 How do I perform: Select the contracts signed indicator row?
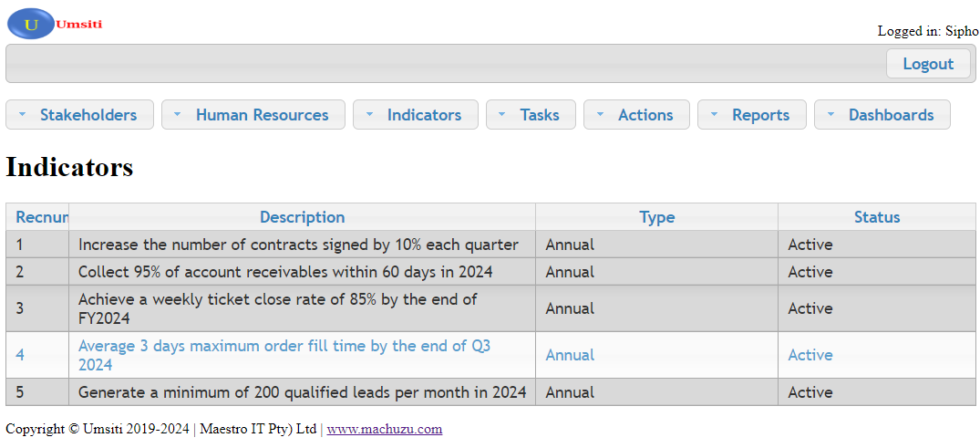pyautogui.click(x=298, y=245)
